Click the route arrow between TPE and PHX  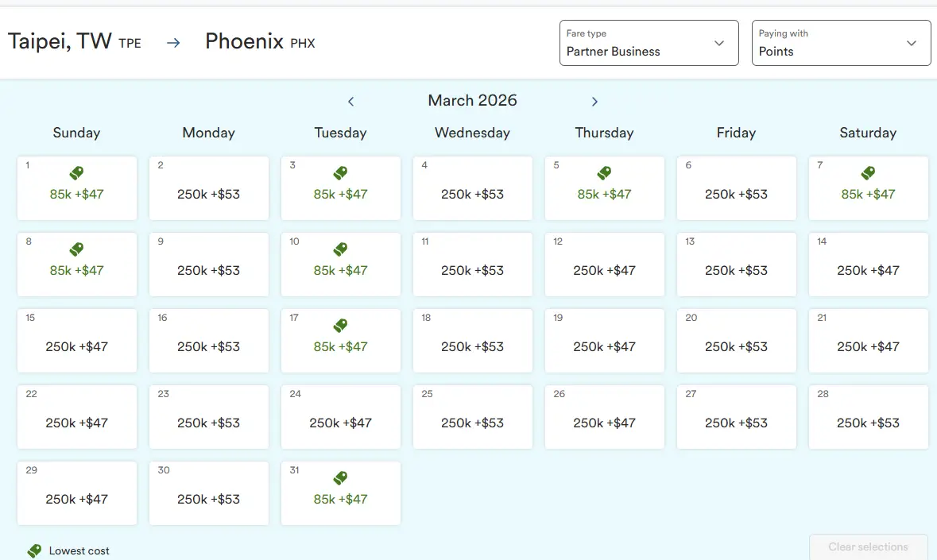pyautogui.click(x=173, y=43)
